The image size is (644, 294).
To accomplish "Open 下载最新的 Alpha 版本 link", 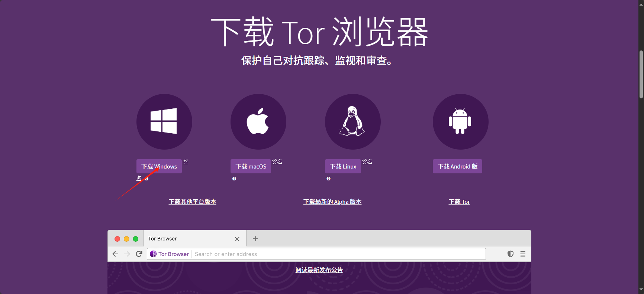I will 332,202.
